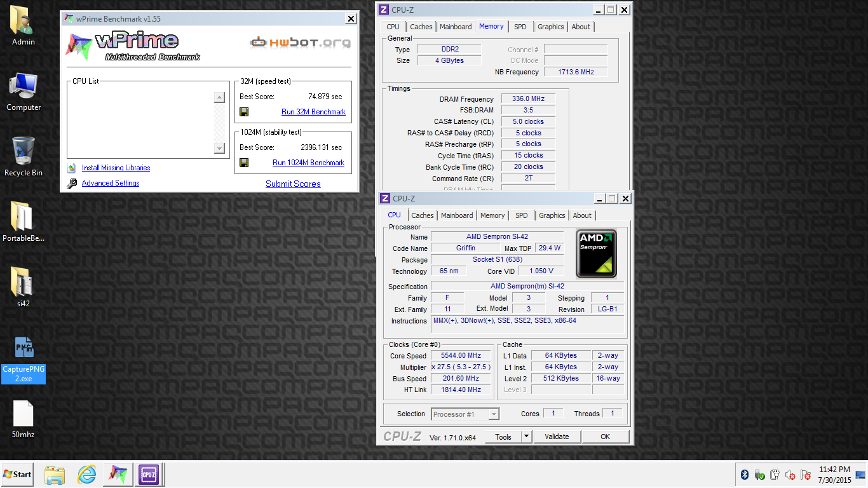This screenshot has height=488, width=868.
Task: Select the Computer desktop icon
Action: (24, 91)
